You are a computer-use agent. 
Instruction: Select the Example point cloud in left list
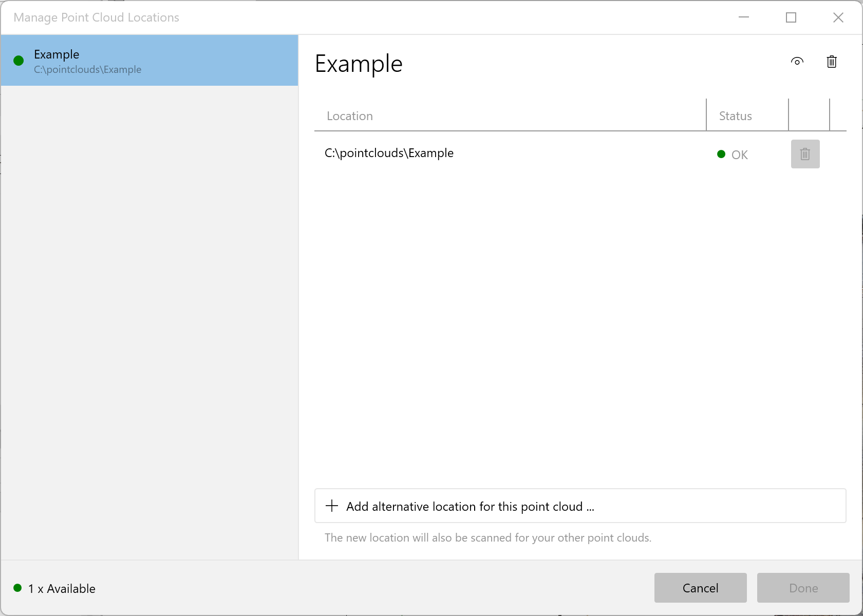149,61
